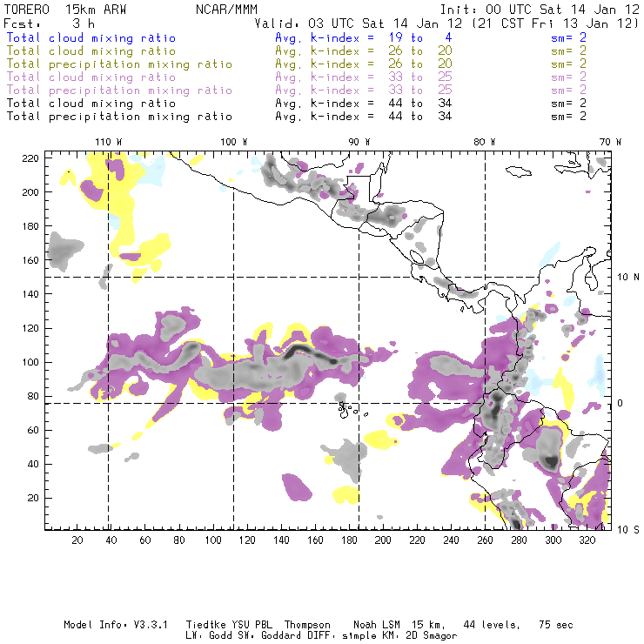
Task: Click the '70 W' longitude label
Action: point(610,142)
